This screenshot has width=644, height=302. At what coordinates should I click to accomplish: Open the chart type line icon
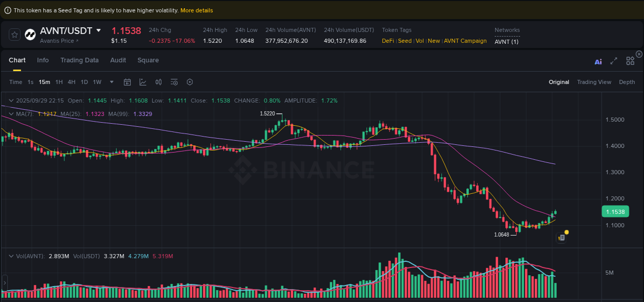pyautogui.click(x=143, y=82)
